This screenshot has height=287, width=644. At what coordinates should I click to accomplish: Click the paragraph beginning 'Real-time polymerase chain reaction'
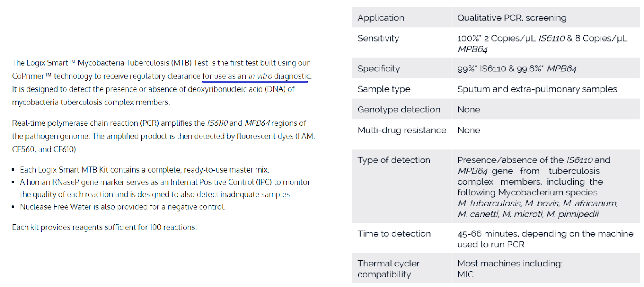[x=163, y=136]
